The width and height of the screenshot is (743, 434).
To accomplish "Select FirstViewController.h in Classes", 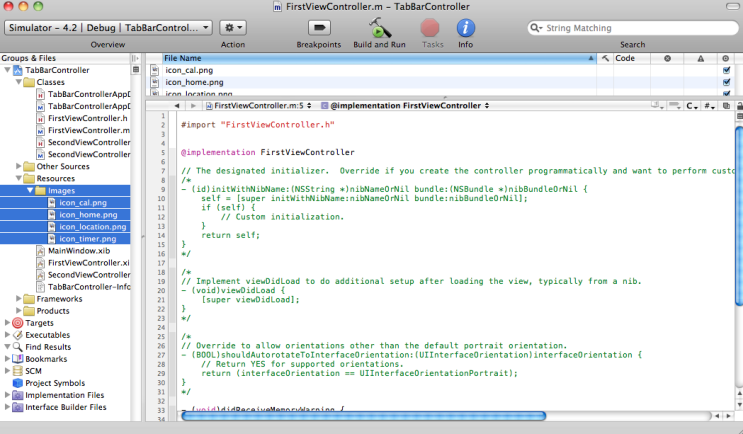I will click(87, 118).
